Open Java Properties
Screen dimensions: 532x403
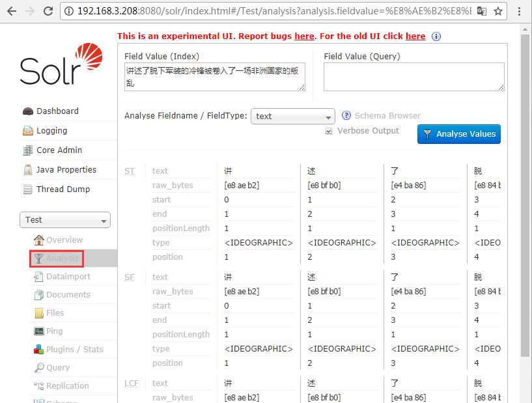point(66,170)
